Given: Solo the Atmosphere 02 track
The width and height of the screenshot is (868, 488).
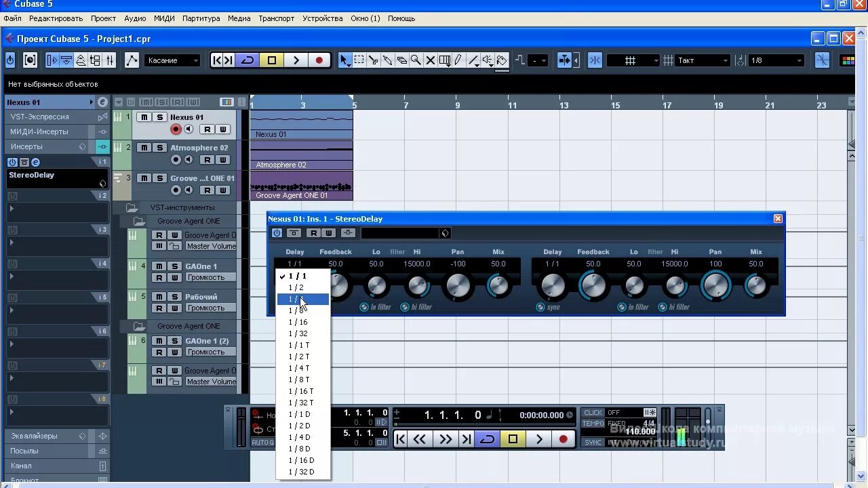Looking at the screenshot, I should 160,148.
